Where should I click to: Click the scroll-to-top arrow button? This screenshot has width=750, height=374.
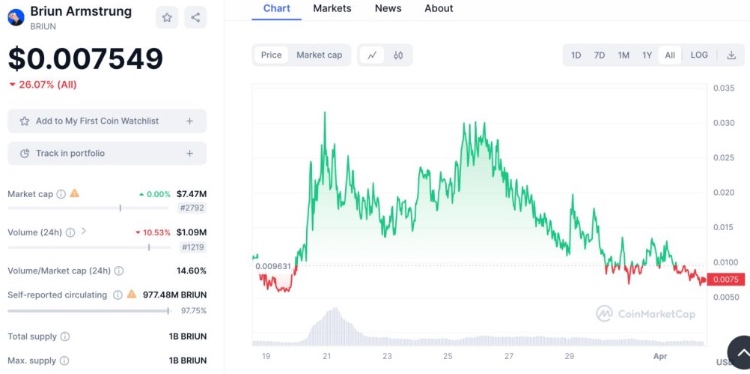(x=739, y=353)
